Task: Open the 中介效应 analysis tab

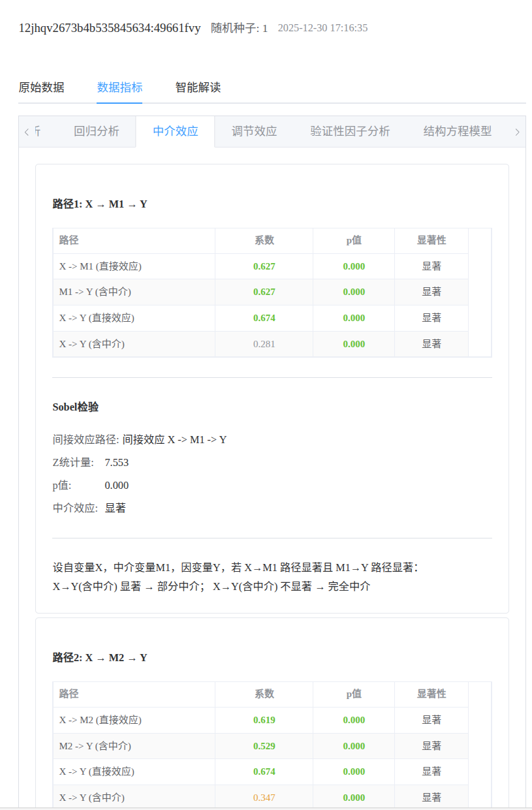Action: point(175,132)
